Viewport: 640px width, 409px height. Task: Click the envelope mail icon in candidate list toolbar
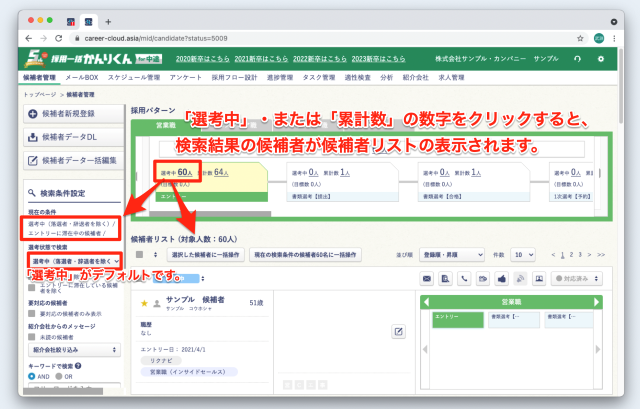pyautogui.click(x=426, y=277)
